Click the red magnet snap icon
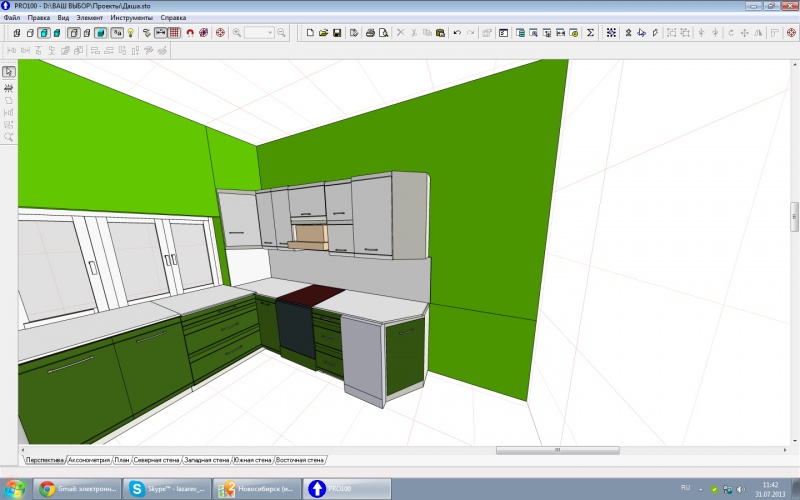The image size is (800, 500). 189,33
